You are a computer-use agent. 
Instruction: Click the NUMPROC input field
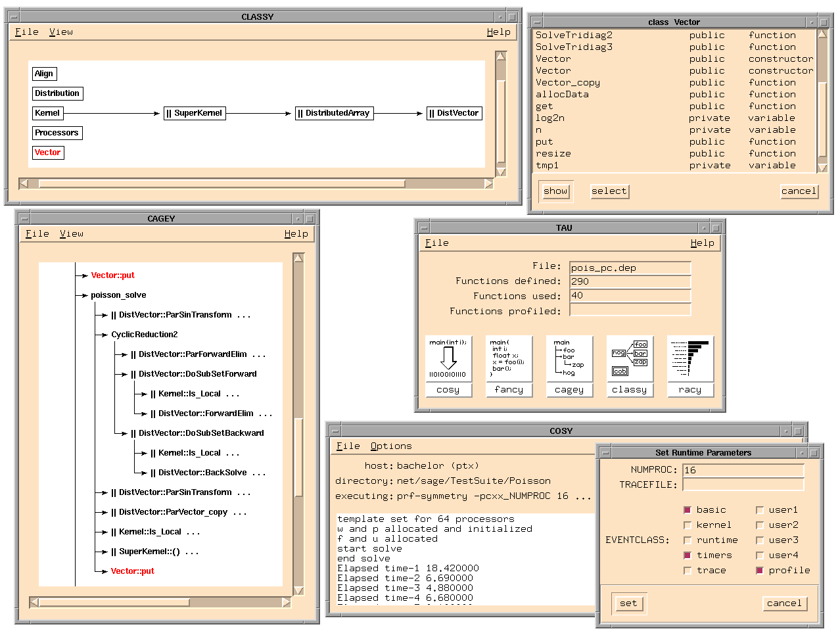(x=743, y=470)
